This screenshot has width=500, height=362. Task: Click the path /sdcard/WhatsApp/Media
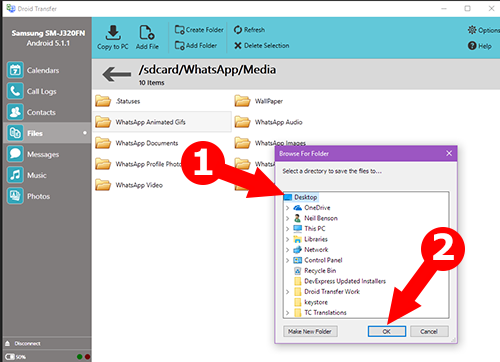(207, 70)
